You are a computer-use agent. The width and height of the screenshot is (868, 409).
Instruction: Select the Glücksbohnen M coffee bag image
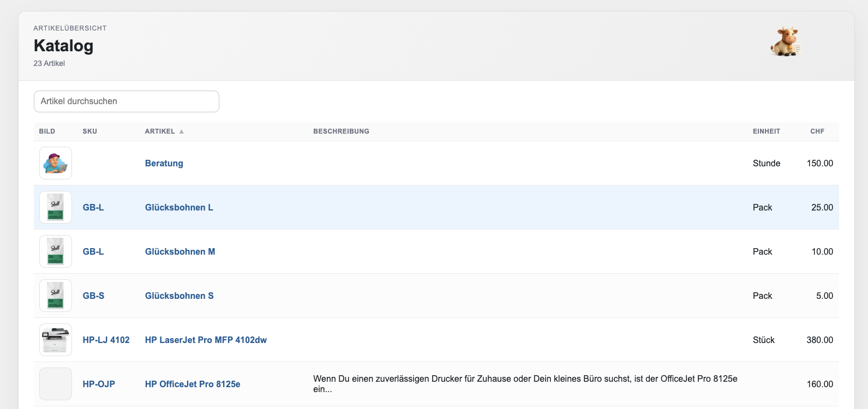coord(56,251)
